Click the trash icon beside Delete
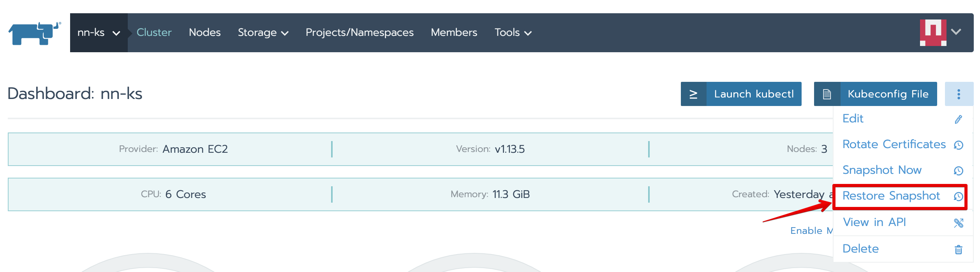 coord(958,249)
